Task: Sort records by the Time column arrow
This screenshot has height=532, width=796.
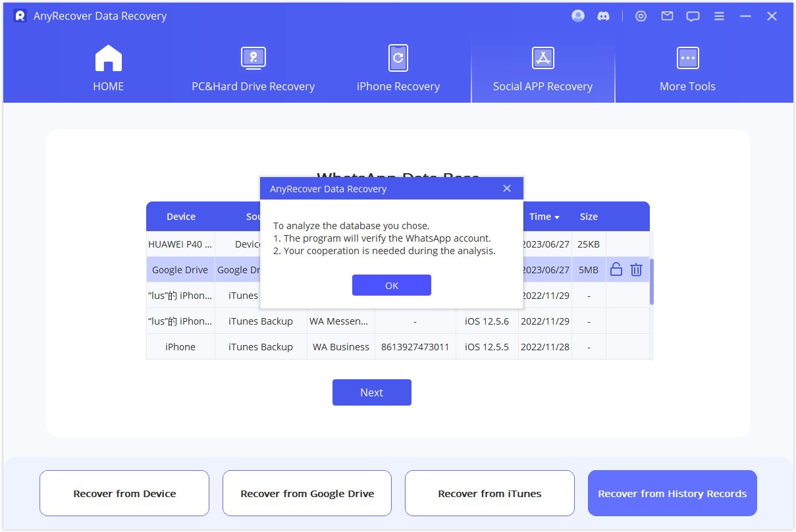Action: point(557,217)
